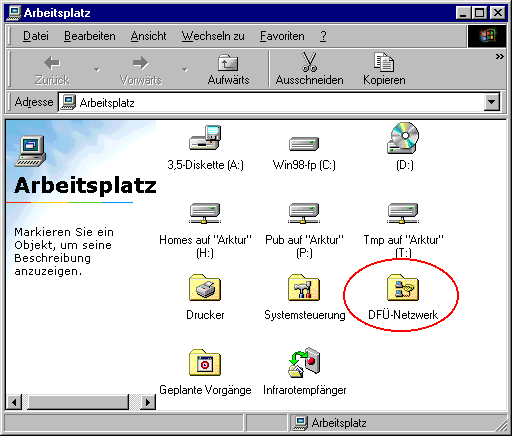The image size is (512, 436).
Task: Open the Systemsteuerung folder icon
Action: tap(304, 288)
